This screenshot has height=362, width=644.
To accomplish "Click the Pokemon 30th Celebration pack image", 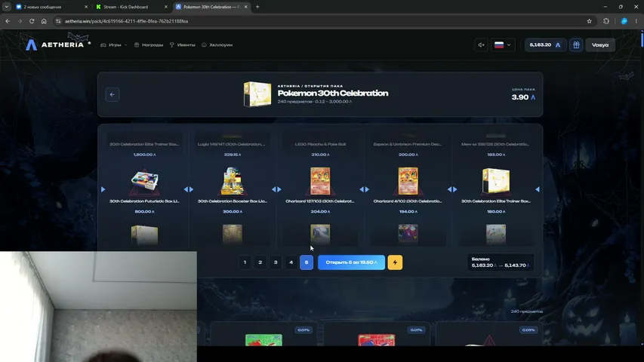I will point(257,94).
